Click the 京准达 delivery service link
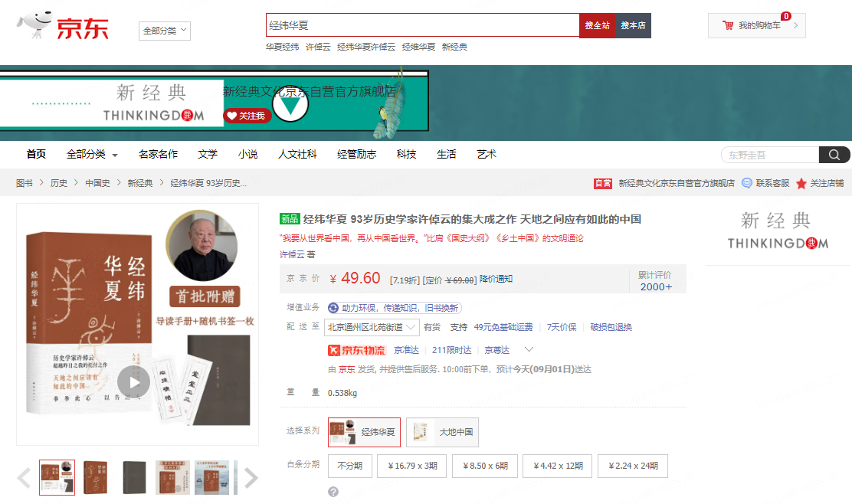The height and width of the screenshot is (504, 852). point(406,350)
